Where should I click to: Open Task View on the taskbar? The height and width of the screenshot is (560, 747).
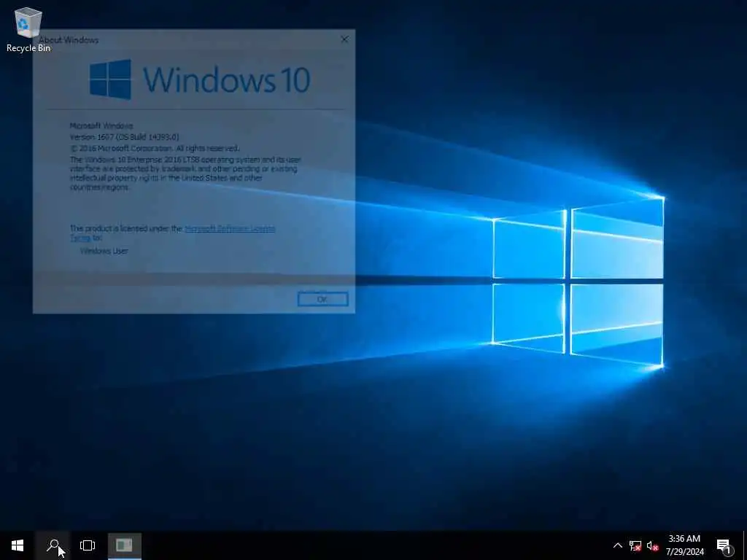click(88, 545)
